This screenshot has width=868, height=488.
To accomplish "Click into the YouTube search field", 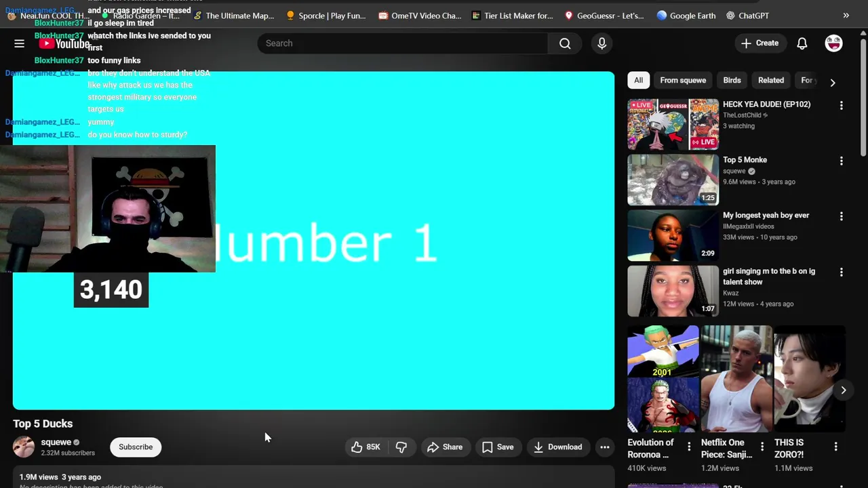I will coord(403,43).
